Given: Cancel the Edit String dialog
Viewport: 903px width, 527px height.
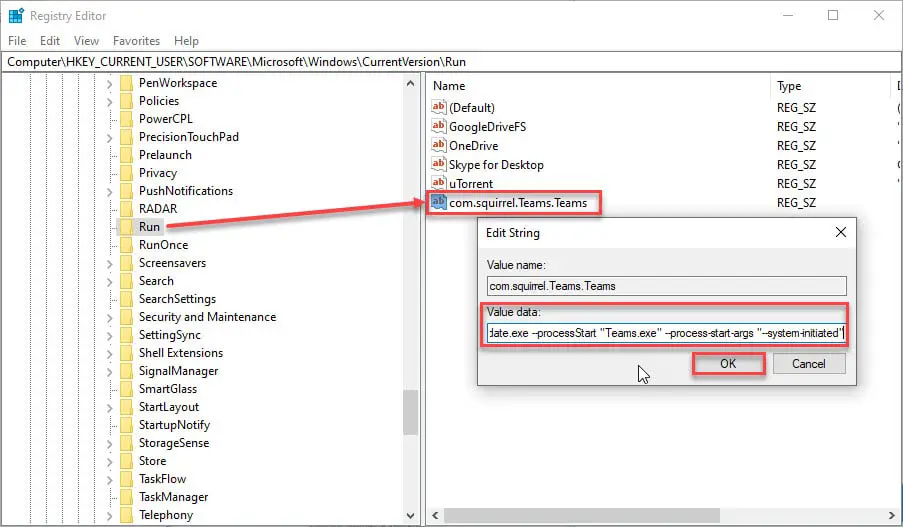Looking at the screenshot, I should [809, 363].
